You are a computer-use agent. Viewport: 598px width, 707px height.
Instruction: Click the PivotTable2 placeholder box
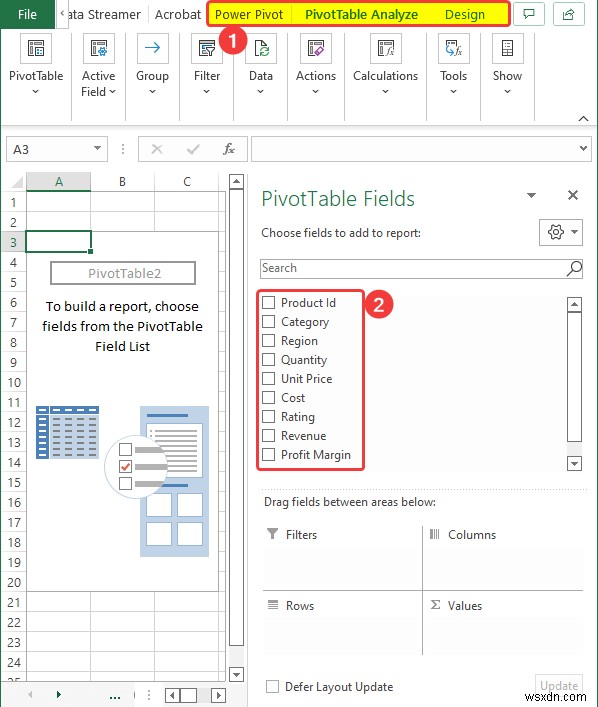click(123, 273)
